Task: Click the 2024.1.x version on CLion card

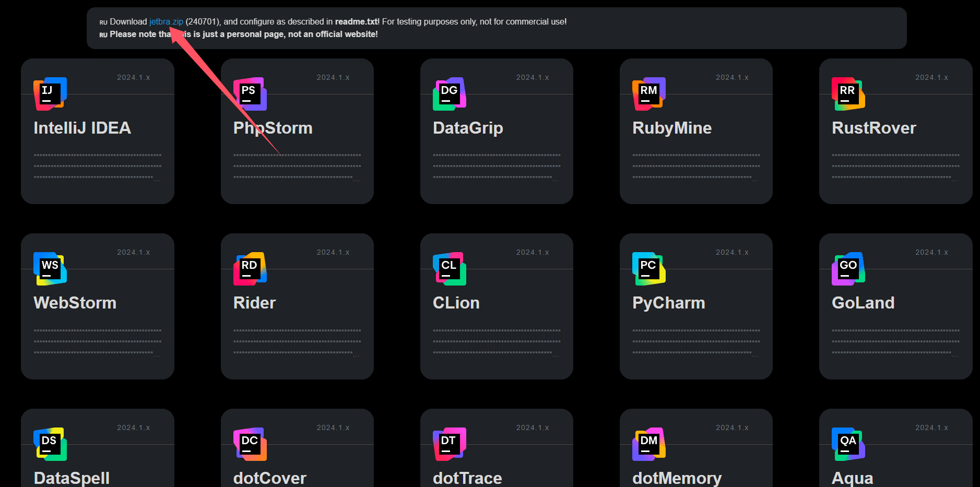Action: 533,252
